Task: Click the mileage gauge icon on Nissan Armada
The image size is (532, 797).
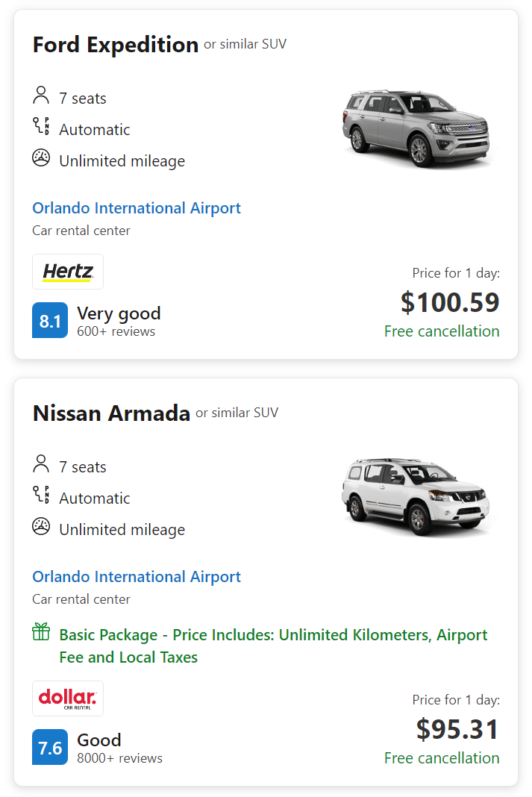Action: [41, 527]
